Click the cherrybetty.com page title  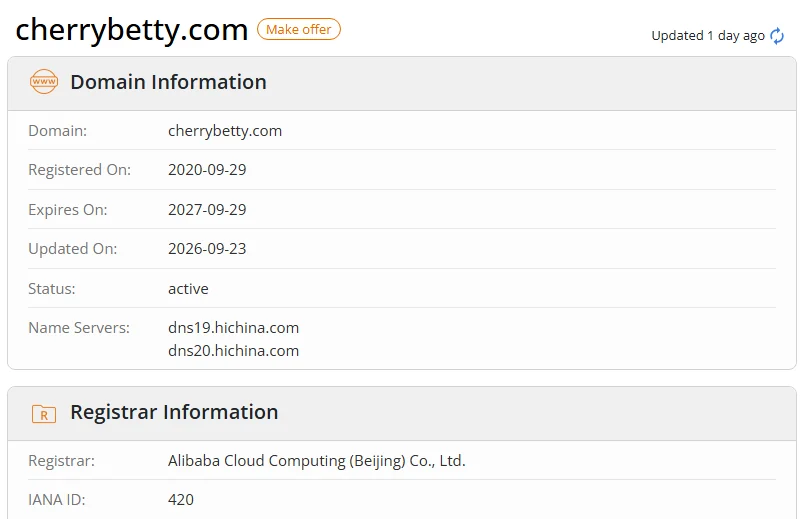click(132, 30)
